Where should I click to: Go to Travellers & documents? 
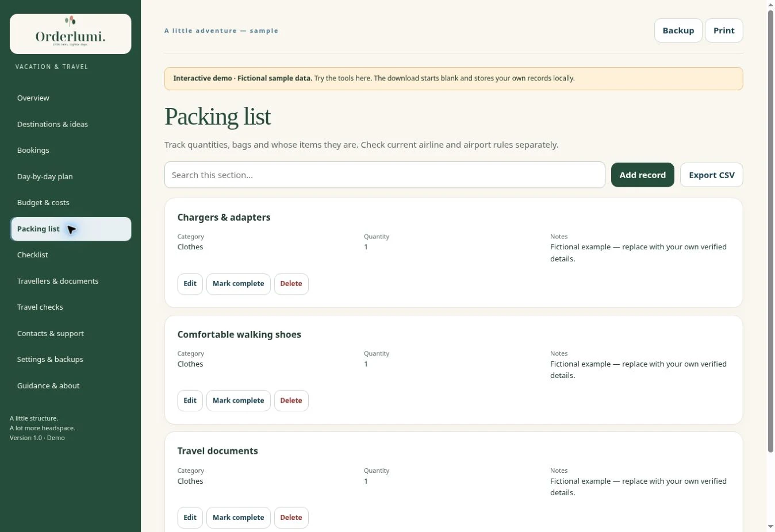click(x=70, y=281)
